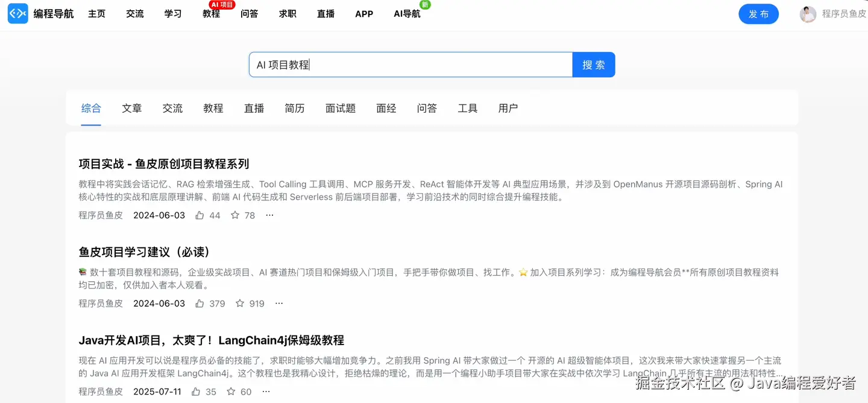The height and width of the screenshot is (403, 868).
Task: Star the 鱼皮项目学习建议 post with 919 favorites
Action: (240, 303)
